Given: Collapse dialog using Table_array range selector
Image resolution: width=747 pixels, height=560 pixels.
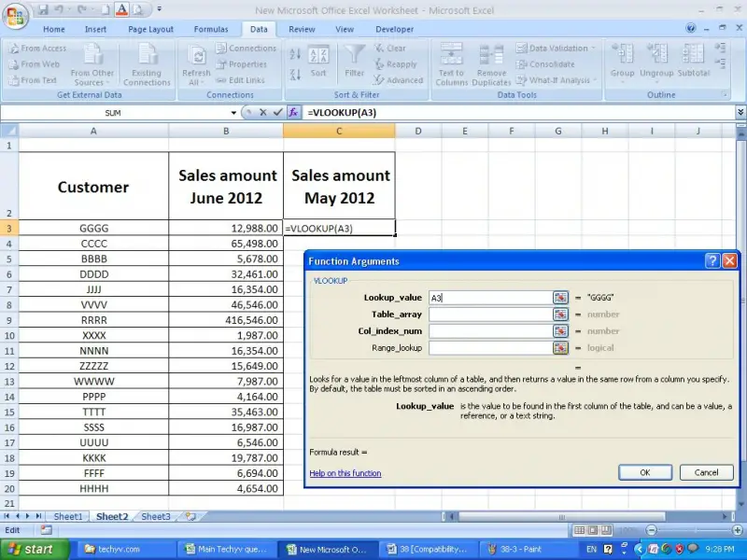Looking at the screenshot, I should click(561, 315).
